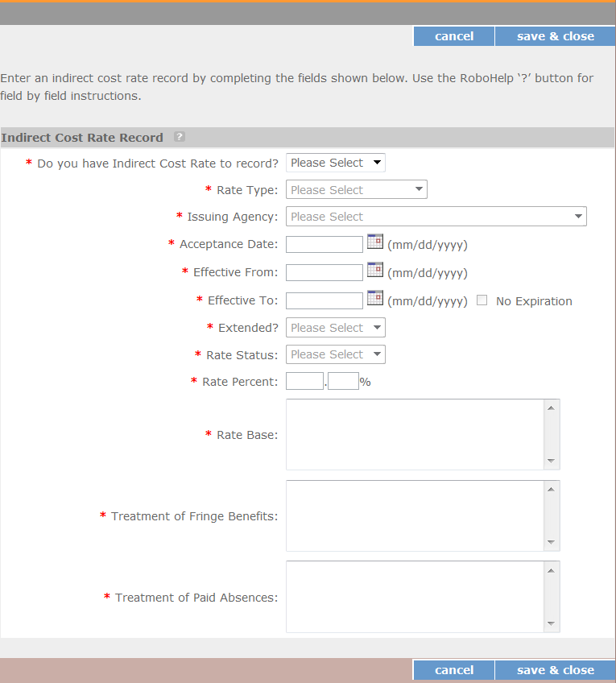
Task: Click the bottom save & close button
Action: coord(555,670)
